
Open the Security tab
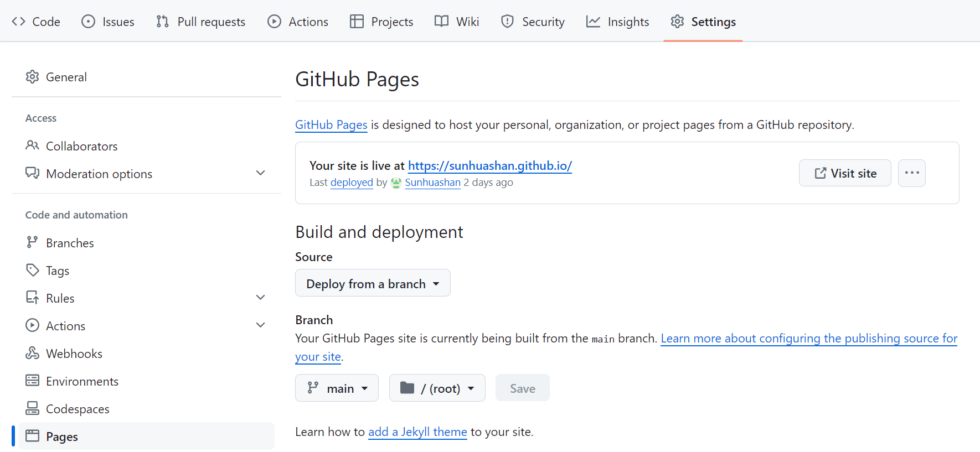click(x=533, y=22)
